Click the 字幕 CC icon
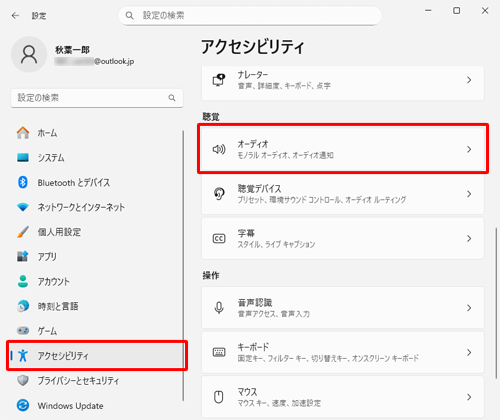Image resolution: width=500 pixels, height=420 pixels. click(219, 238)
